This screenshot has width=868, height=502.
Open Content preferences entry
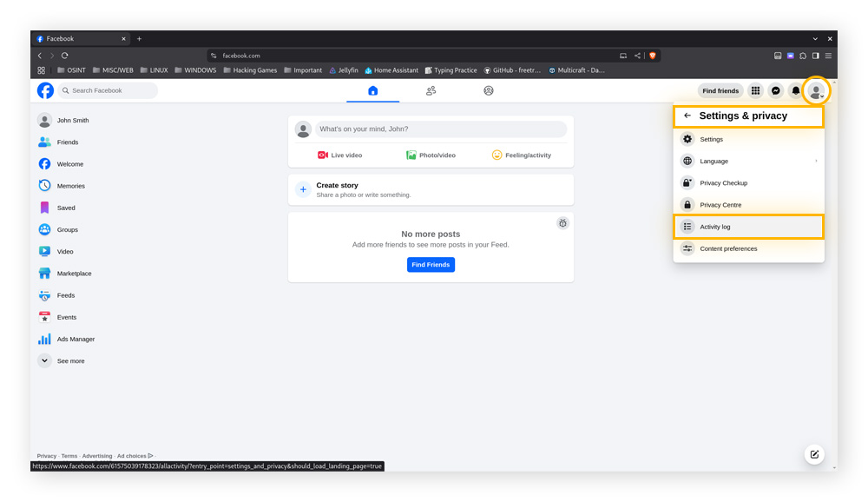point(748,248)
